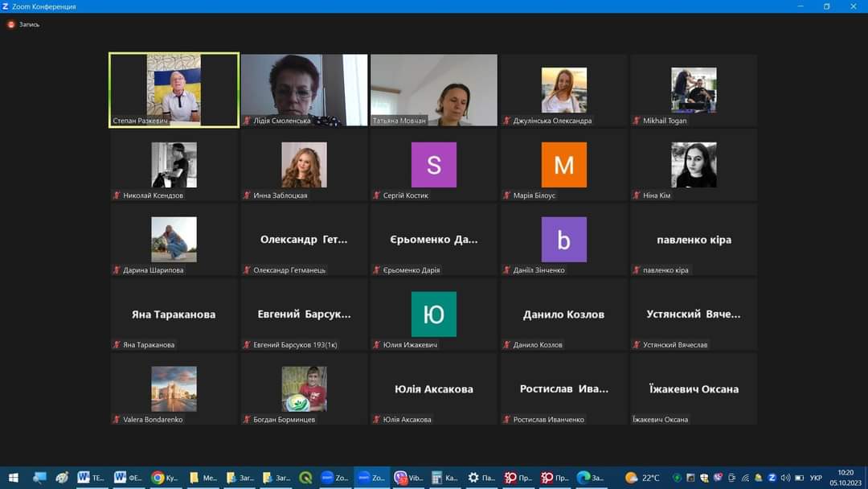Toggle volume speaker icon in system tray

[785, 478]
